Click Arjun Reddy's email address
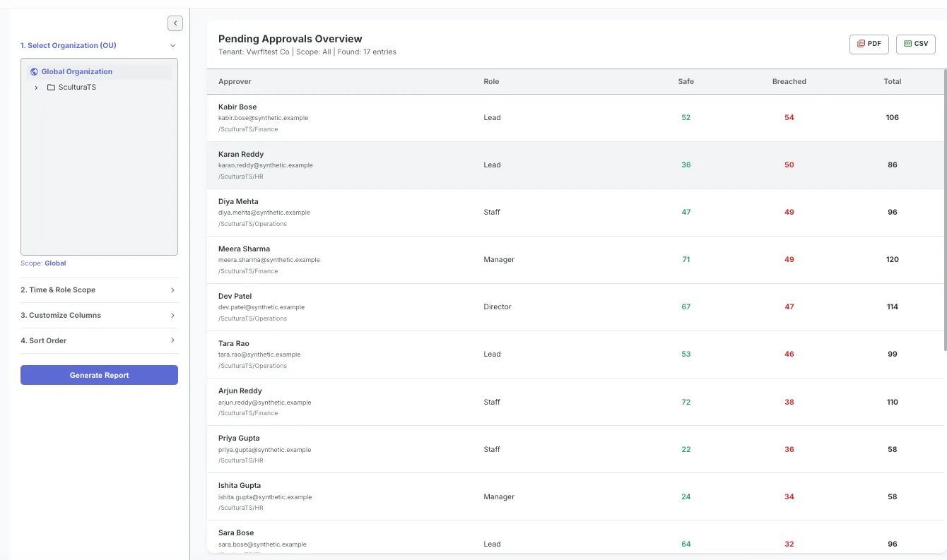 click(265, 403)
